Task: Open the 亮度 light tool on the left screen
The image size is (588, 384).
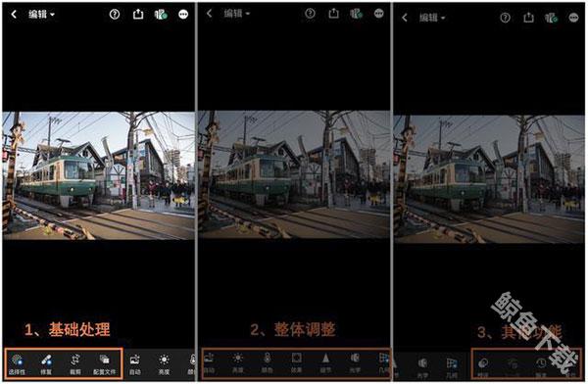Action: 164,365
